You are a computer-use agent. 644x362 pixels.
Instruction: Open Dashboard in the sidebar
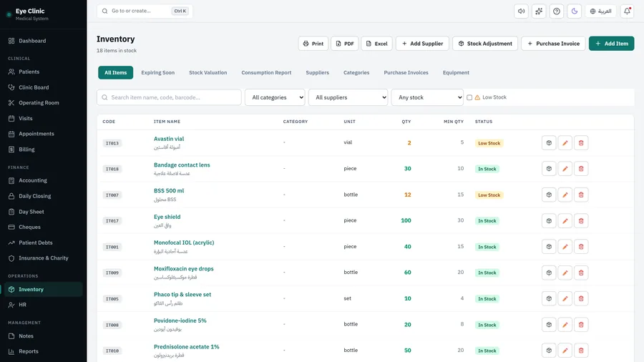click(43, 41)
